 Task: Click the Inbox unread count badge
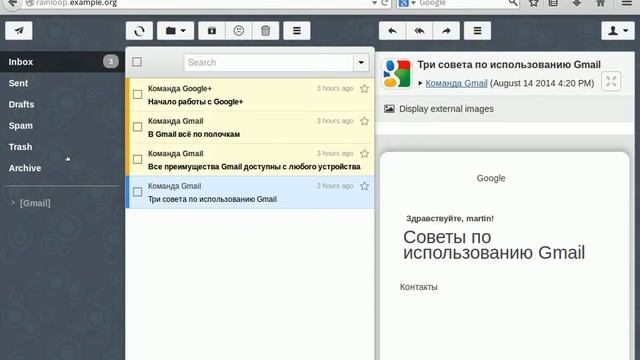pyautogui.click(x=110, y=62)
